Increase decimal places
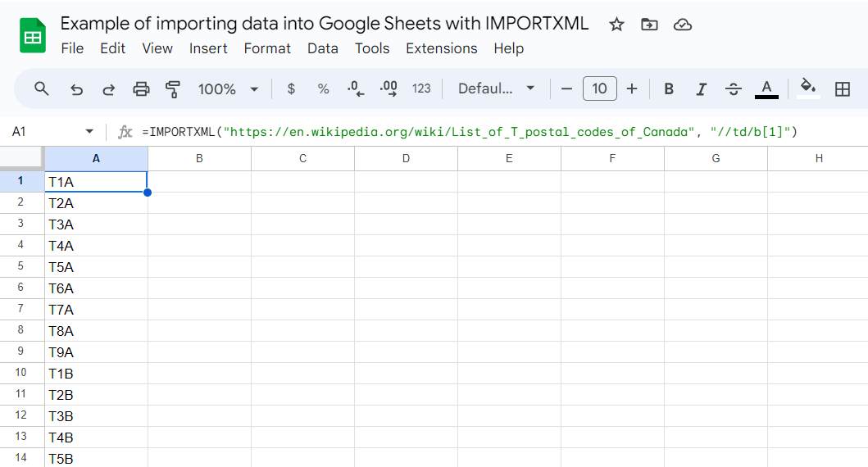This screenshot has height=467, width=868. click(x=389, y=88)
